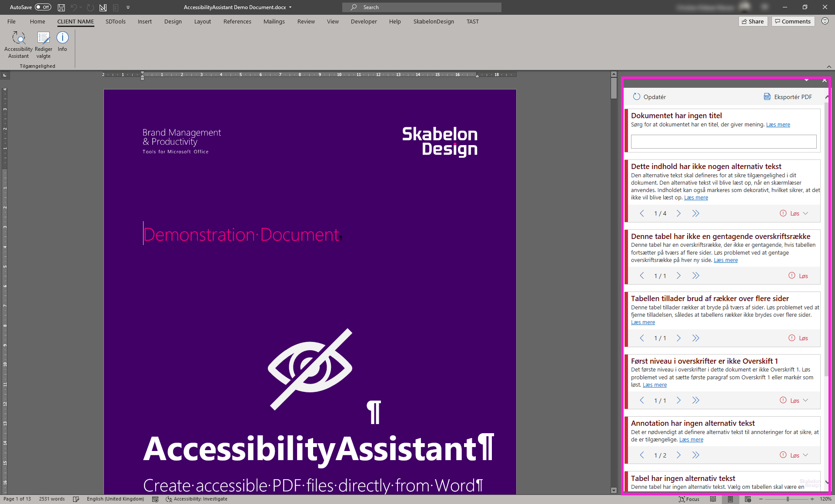Type in the document title input field
Image resolution: width=835 pixels, height=504 pixels.
724,142
